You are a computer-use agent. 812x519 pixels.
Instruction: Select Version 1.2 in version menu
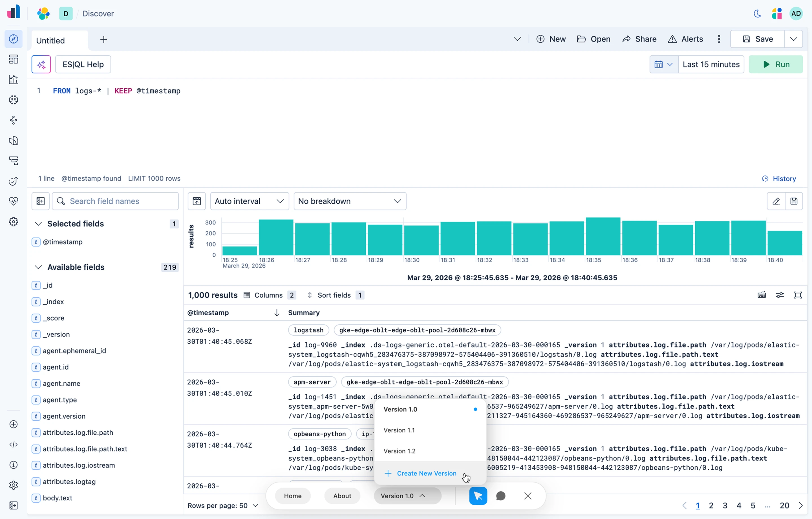pyautogui.click(x=430, y=451)
